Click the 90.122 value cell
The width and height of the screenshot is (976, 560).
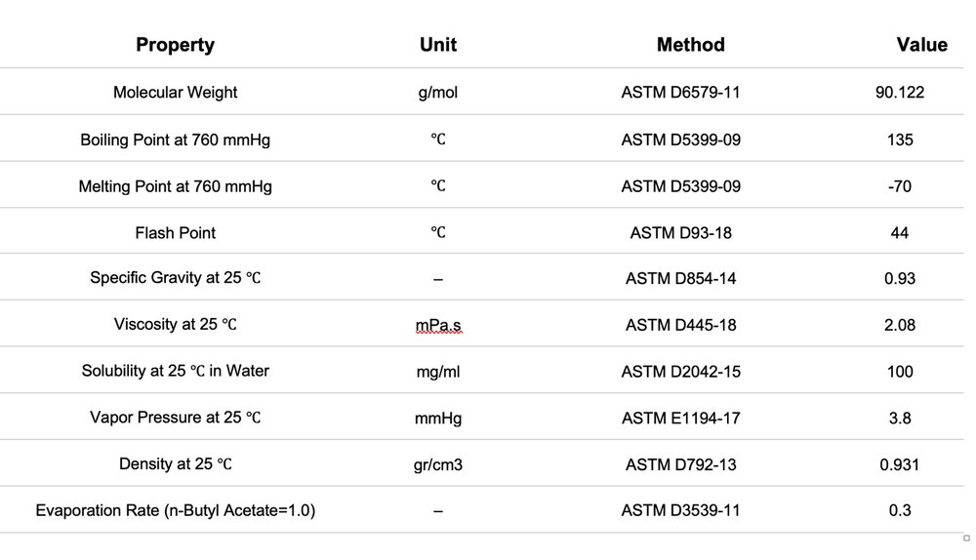point(900,93)
